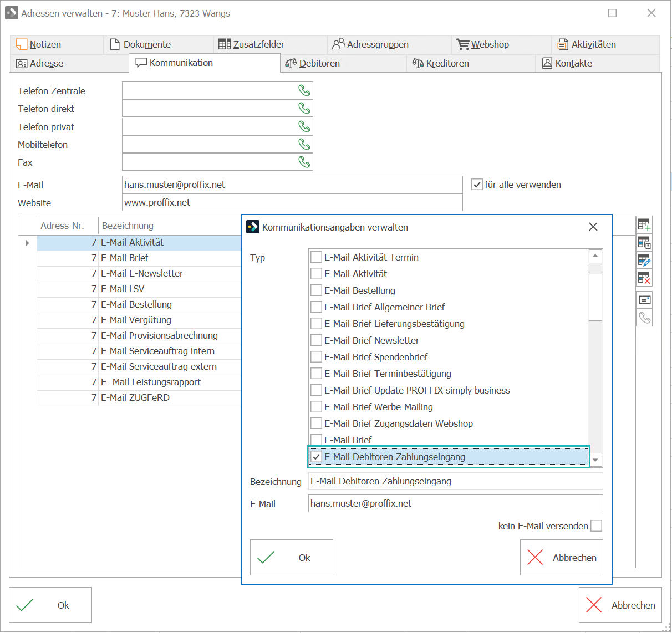The height and width of the screenshot is (633, 672).
Task: Click the Website field with www.proffix.net
Action: 292,202
